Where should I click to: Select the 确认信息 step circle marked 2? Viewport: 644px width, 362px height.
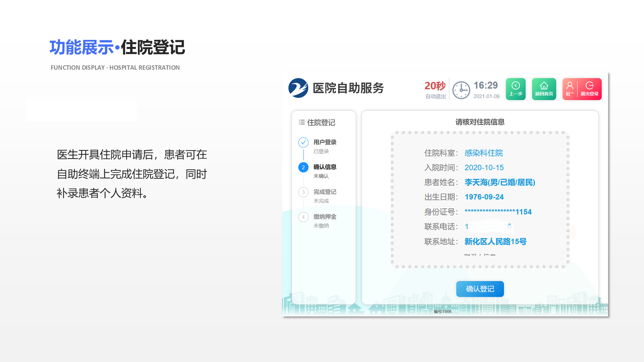pos(303,167)
